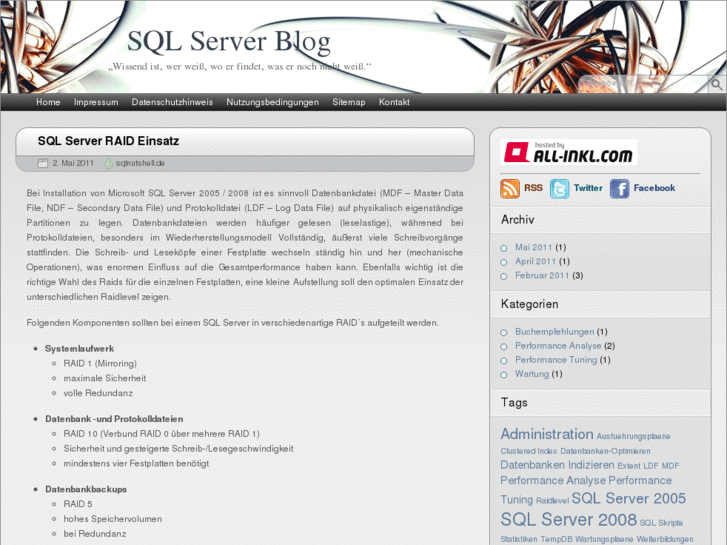The width and height of the screenshot is (727, 545).
Task: Open category Performance Analyse
Action: pos(558,346)
